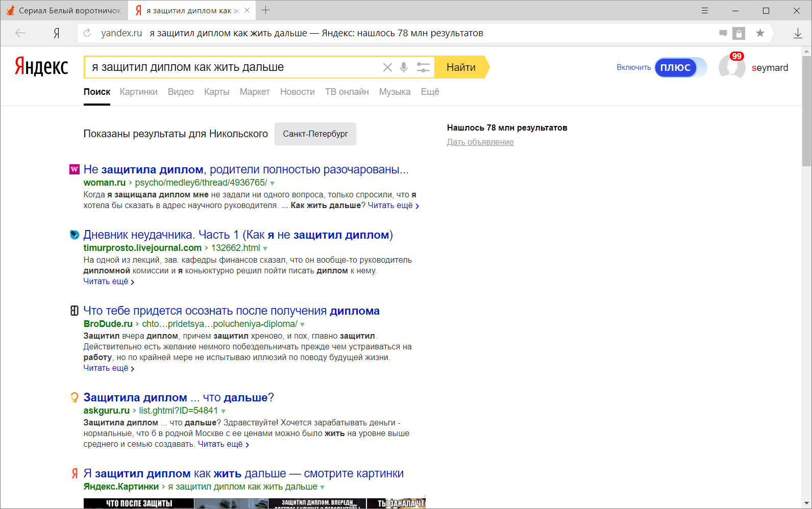This screenshot has height=509, width=812.
Task: Click the Yandex logo
Action: point(41,66)
